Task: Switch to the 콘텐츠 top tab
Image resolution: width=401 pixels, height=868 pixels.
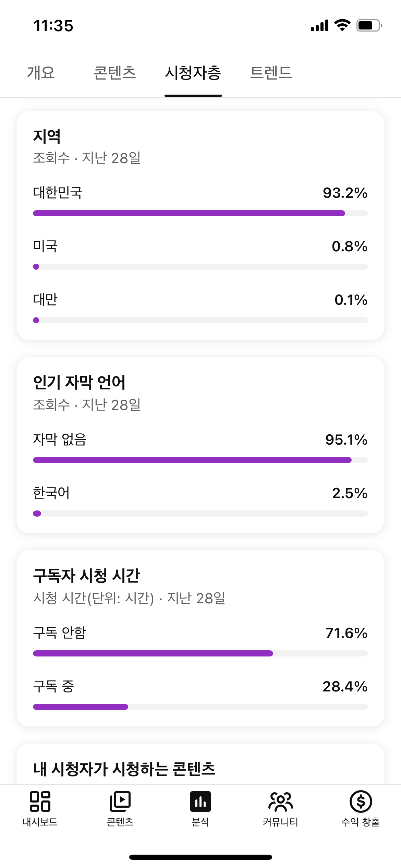Action: [x=115, y=73]
